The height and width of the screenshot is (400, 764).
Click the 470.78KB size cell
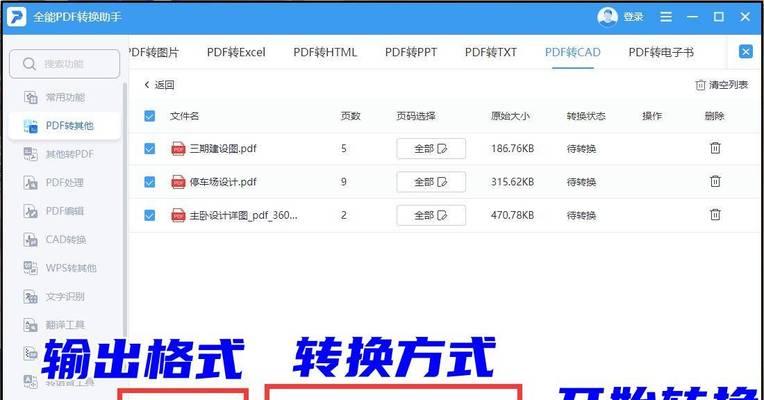513,215
